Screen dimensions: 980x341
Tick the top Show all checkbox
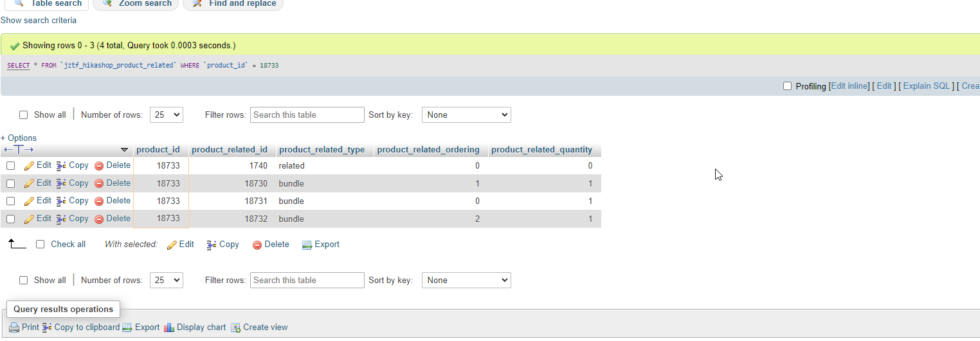[24, 115]
